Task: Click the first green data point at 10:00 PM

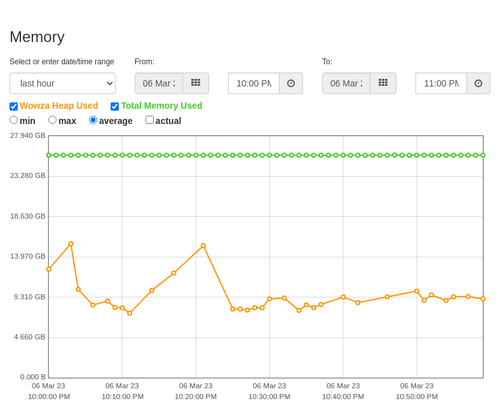Action: click(49, 155)
